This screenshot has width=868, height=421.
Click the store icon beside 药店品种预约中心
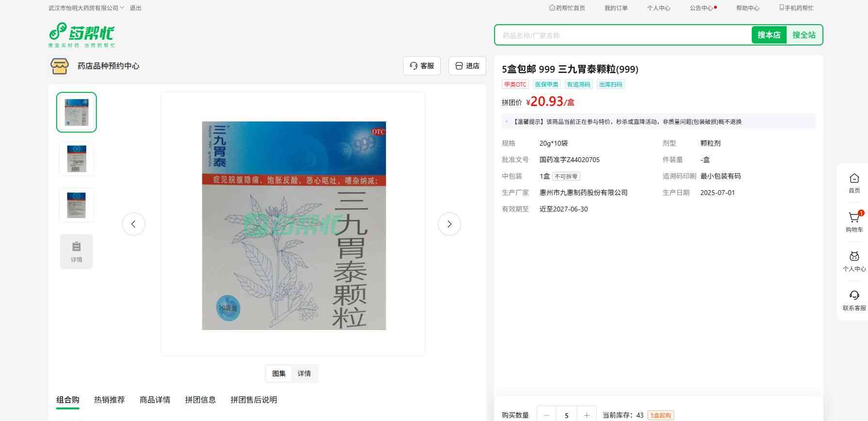pos(60,66)
